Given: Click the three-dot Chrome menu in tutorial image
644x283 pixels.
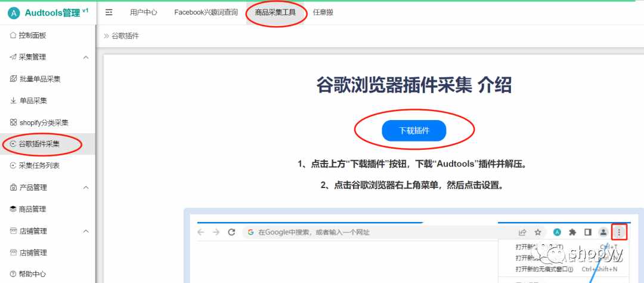Looking at the screenshot, I should click(620, 233).
